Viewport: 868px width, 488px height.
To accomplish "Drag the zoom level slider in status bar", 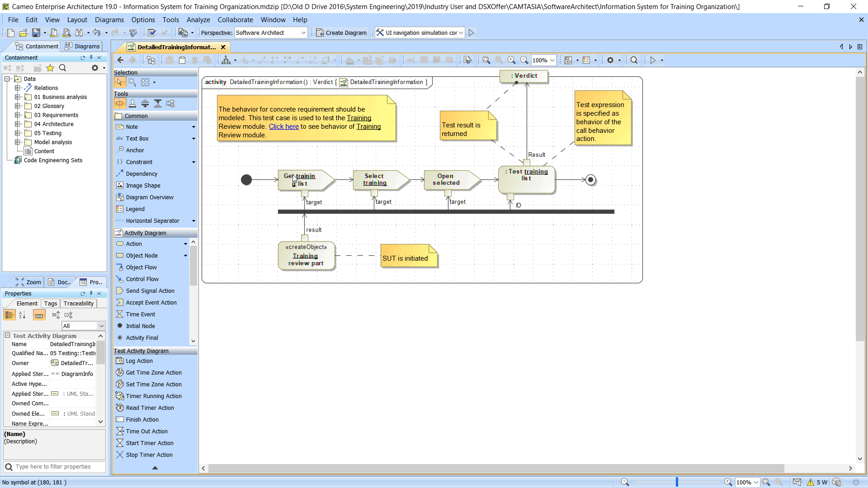I will (x=677, y=481).
